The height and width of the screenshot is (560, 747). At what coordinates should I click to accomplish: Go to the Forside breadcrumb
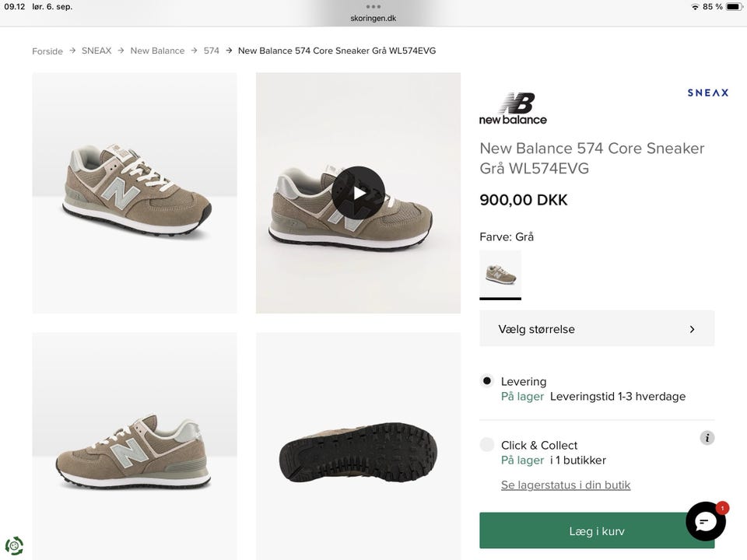pos(47,51)
